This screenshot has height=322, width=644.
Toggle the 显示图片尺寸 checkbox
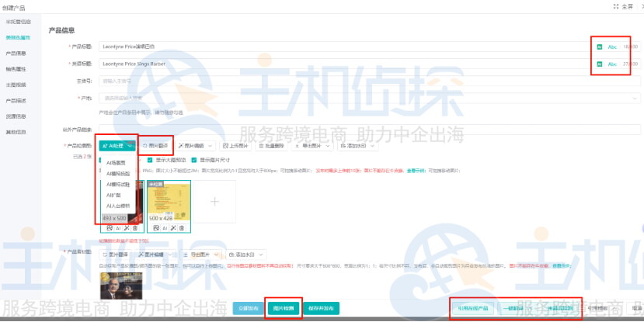[x=194, y=160]
